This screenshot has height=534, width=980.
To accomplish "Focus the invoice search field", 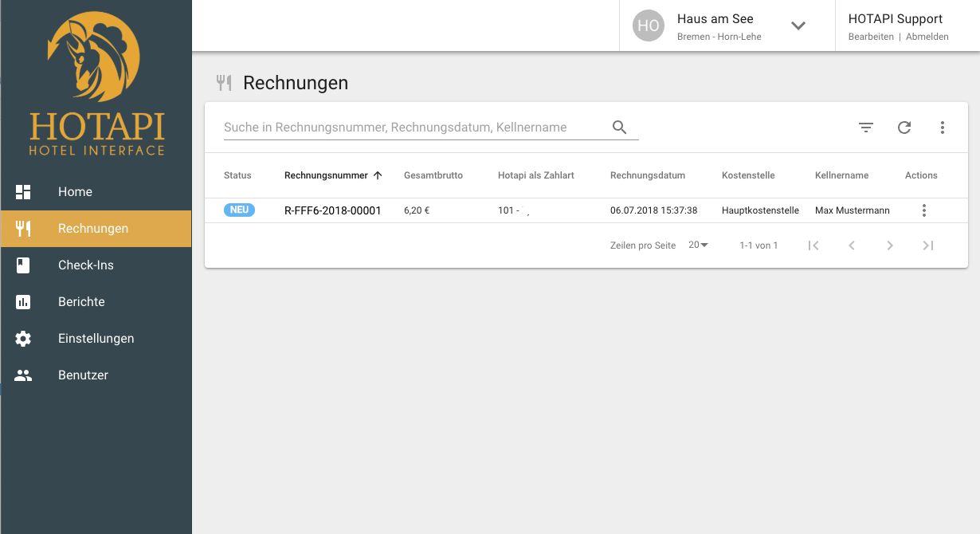I will click(x=413, y=128).
